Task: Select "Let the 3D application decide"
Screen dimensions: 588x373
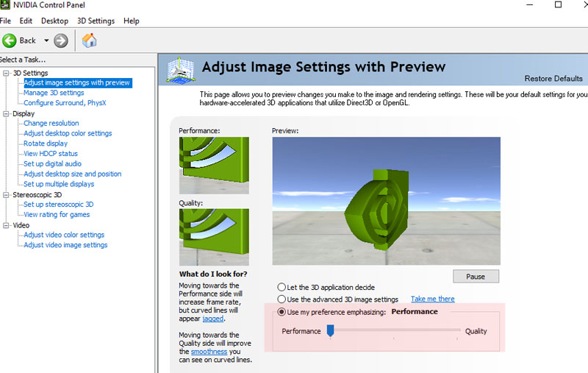Action: pyautogui.click(x=282, y=287)
